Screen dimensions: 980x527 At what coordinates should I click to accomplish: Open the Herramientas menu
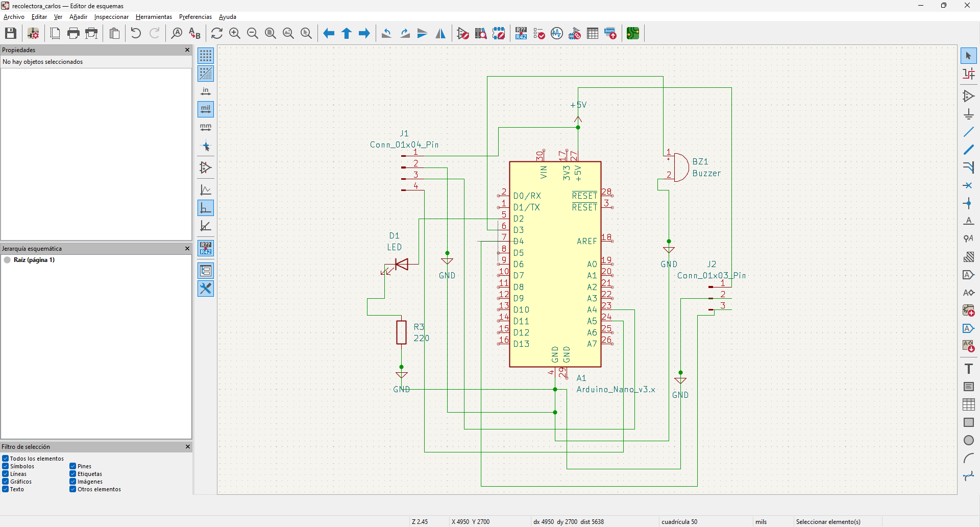(154, 17)
